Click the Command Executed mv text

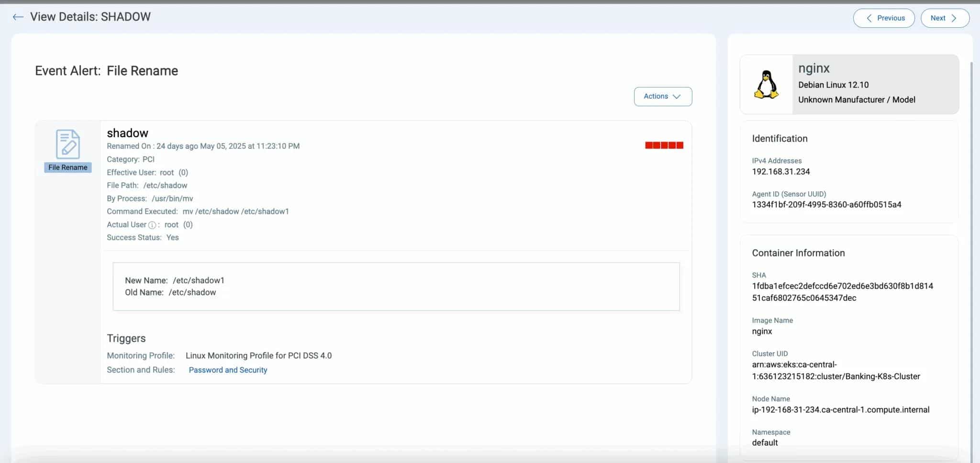pyautogui.click(x=235, y=211)
